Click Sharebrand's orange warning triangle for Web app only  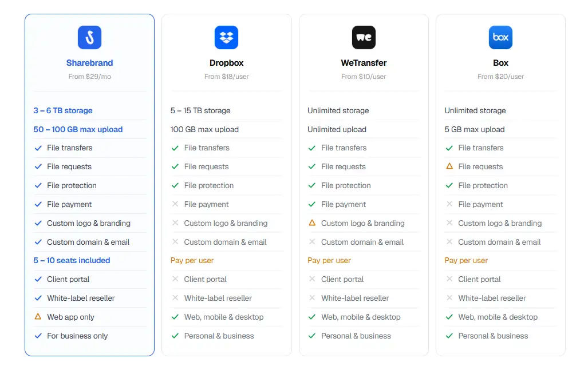click(38, 317)
